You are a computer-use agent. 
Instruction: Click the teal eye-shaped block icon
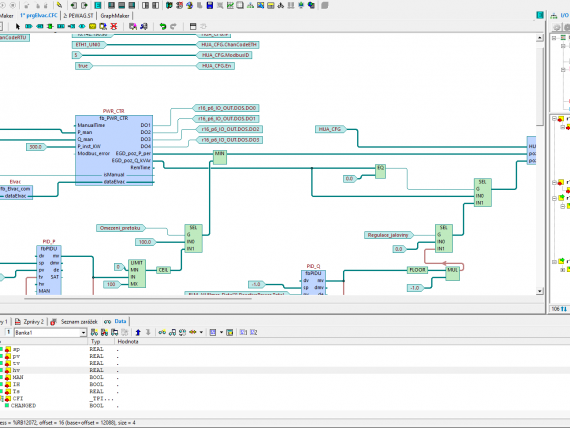tap(82, 26)
